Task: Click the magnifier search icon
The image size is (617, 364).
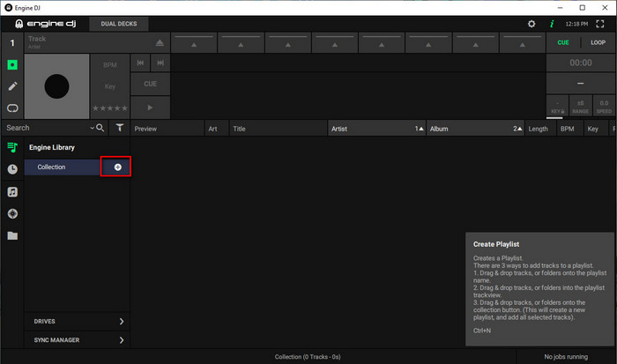Action: tap(100, 128)
